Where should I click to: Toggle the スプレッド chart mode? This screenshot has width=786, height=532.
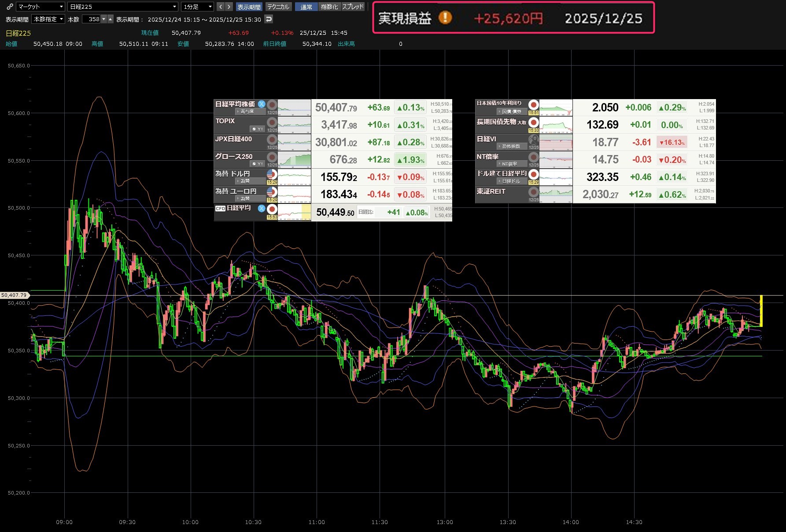tap(353, 7)
